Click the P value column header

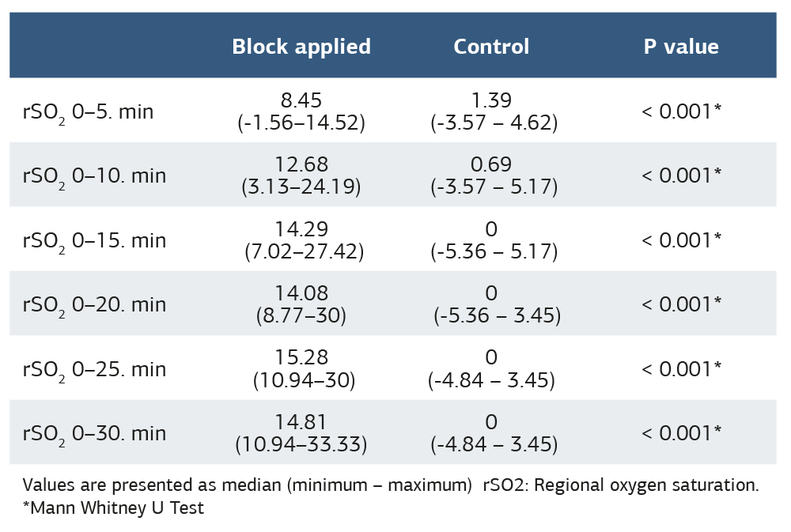click(681, 47)
